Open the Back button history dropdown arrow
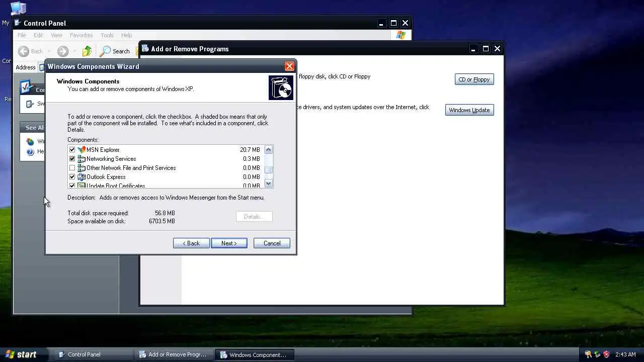 coord(49,51)
